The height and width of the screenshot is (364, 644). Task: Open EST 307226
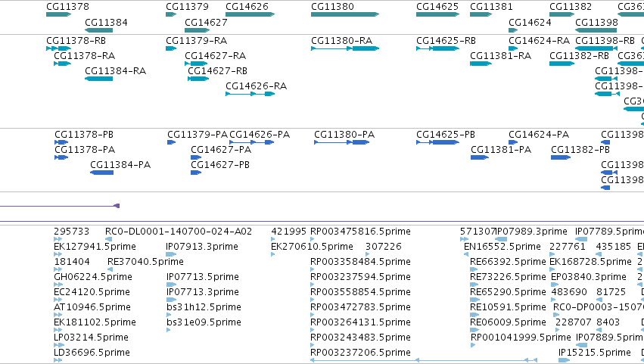click(x=384, y=247)
